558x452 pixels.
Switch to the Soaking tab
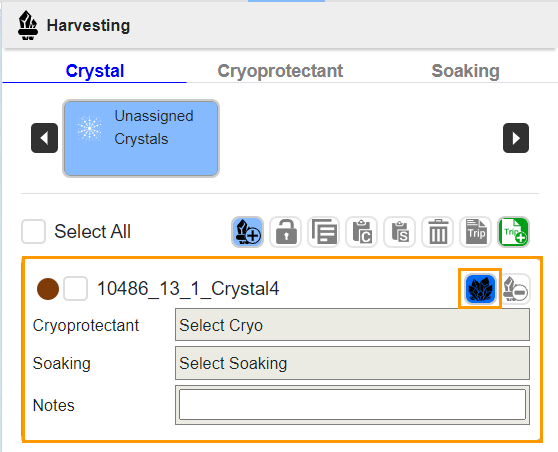(465, 71)
